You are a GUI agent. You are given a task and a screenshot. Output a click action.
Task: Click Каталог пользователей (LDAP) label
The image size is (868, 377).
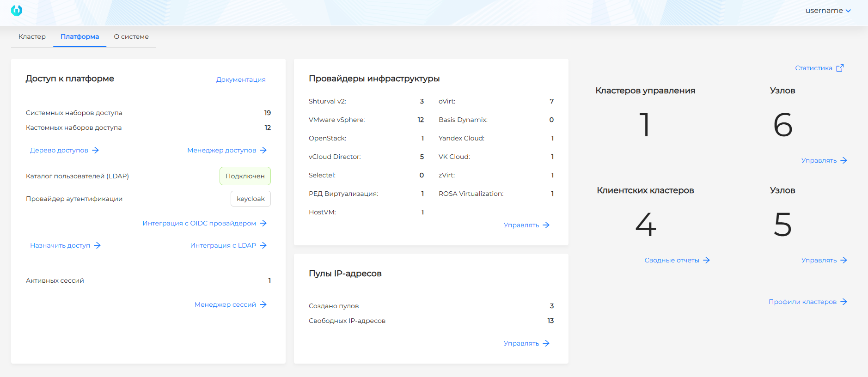coord(77,176)
